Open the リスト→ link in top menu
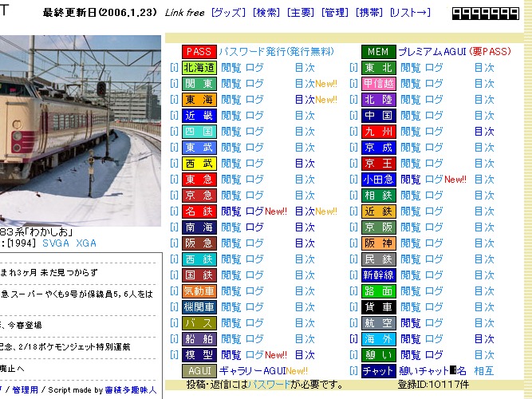 (x=410, y=13)
